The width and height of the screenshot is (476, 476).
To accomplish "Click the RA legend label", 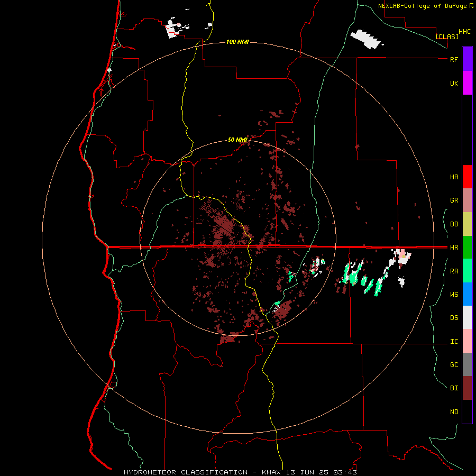I will click(x=454, y=271).
